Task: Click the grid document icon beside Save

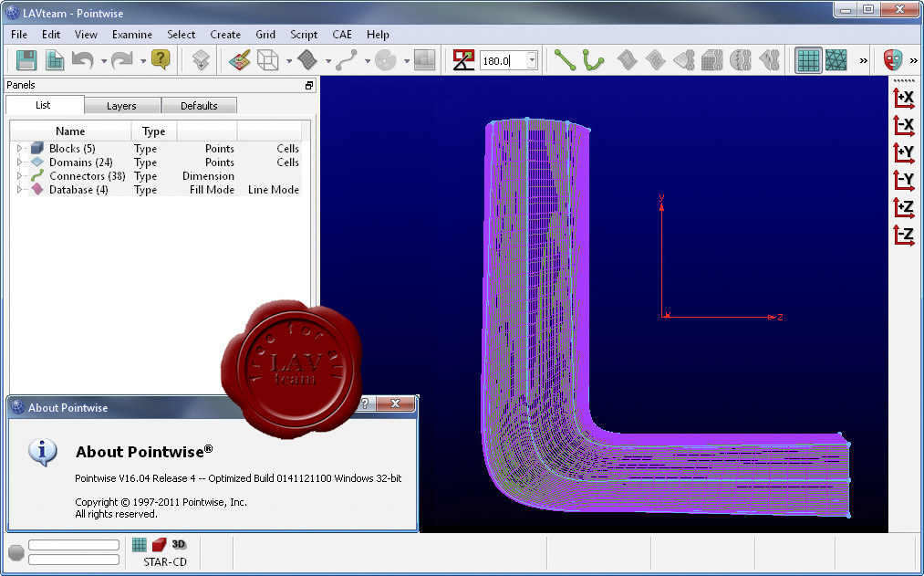Action: tap(54, 60)
